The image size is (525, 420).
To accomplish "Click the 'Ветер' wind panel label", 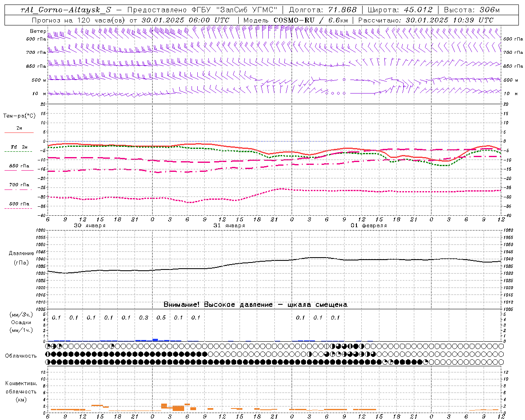I will click(x=38, y=31).
